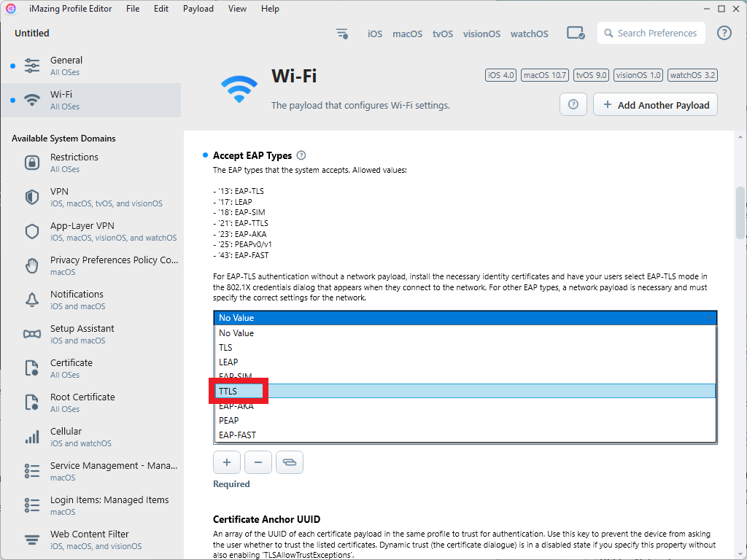The height and width of the screenshot is (560, 747).
Task: Click the Cellular signal bars icon
Action: point(32,437)
